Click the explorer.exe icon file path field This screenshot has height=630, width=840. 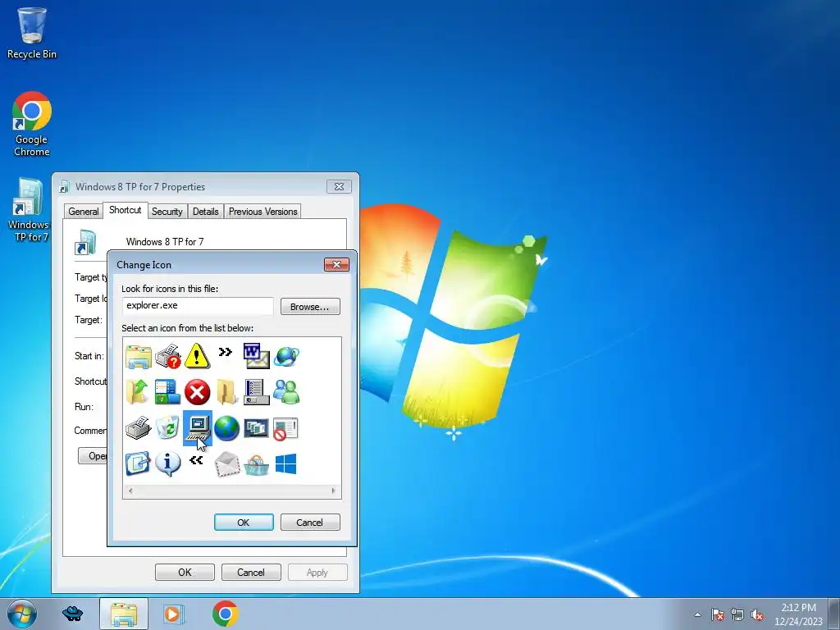click(198, 305)
